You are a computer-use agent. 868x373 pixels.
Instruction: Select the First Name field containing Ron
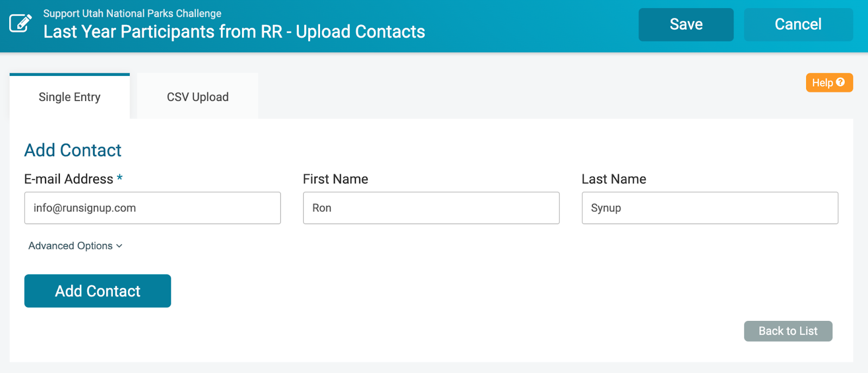pos(431,208)
